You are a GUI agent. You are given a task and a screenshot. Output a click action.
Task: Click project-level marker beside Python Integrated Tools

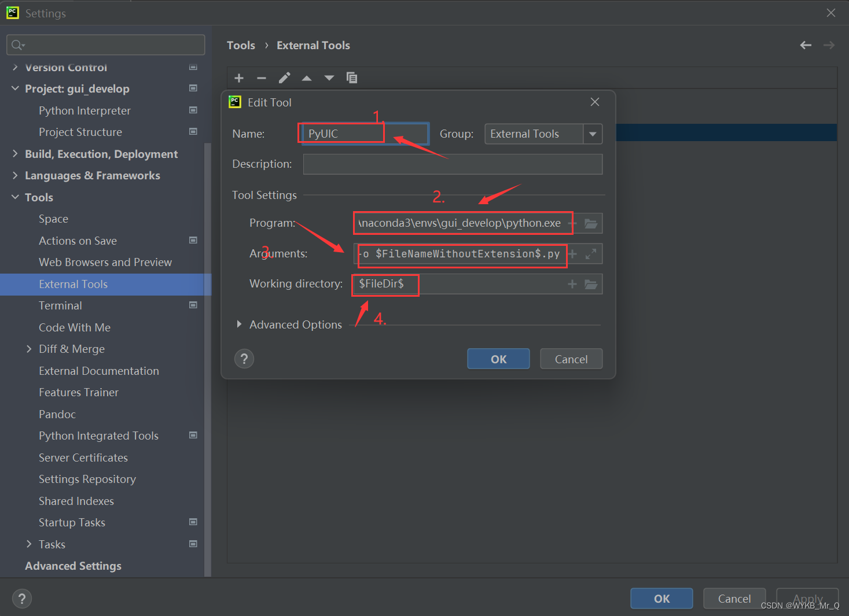[193, 435]
